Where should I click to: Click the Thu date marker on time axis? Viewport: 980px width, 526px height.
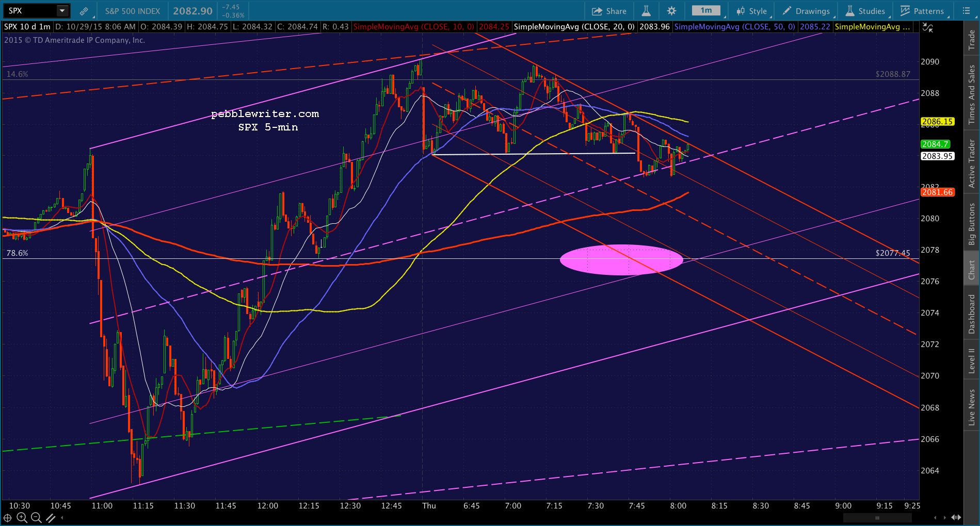click(x=429, y=506)
